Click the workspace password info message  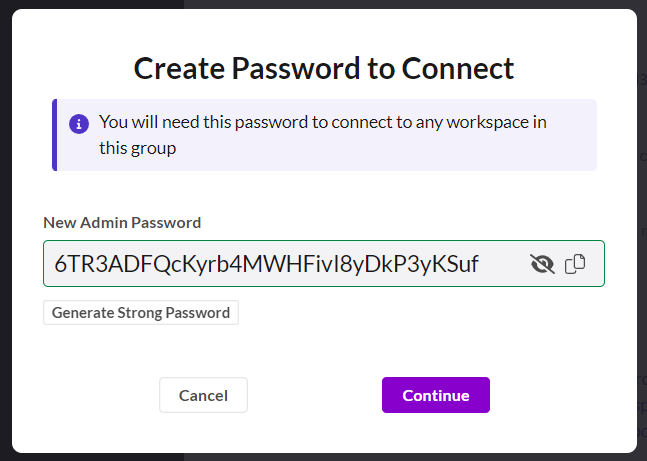coord(322,135)
